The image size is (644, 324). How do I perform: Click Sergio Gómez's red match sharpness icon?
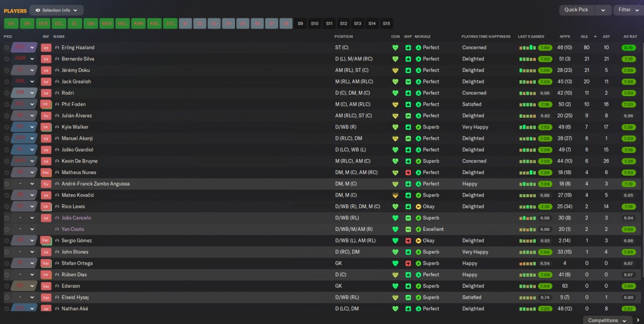coord(408,240)
